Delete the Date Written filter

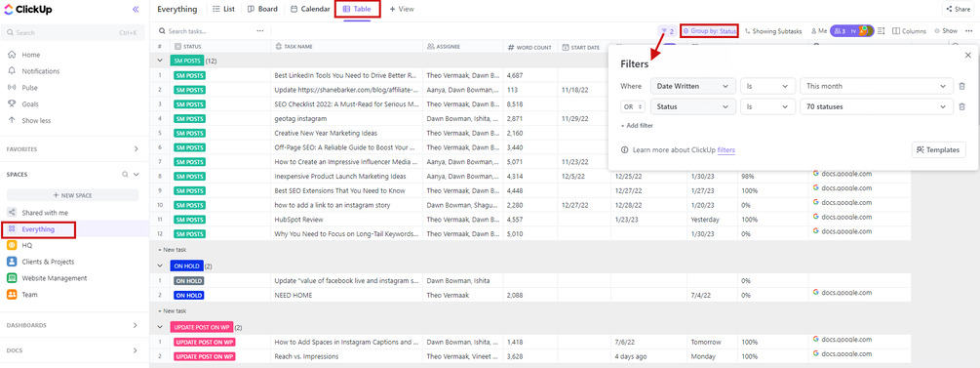[x=961, y=86]
